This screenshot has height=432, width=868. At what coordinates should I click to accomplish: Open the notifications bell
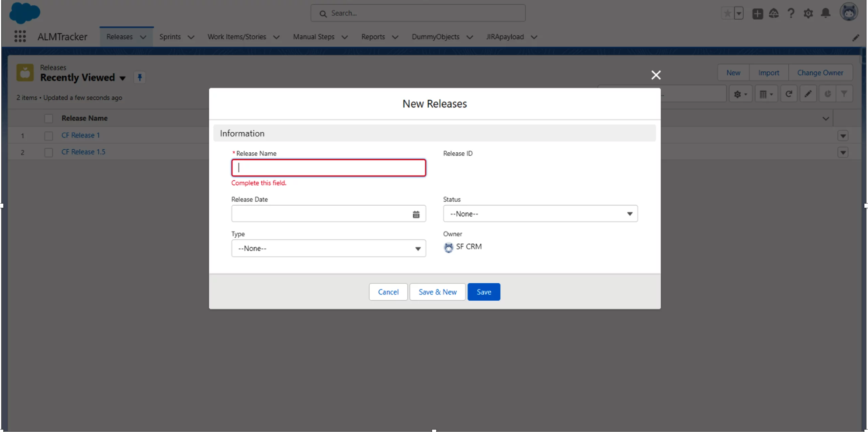pyautogui.click(x=826, y=13)
